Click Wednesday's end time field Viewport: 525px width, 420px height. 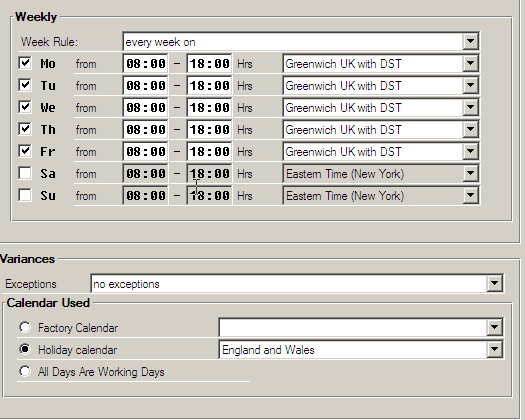pos(210,108)
